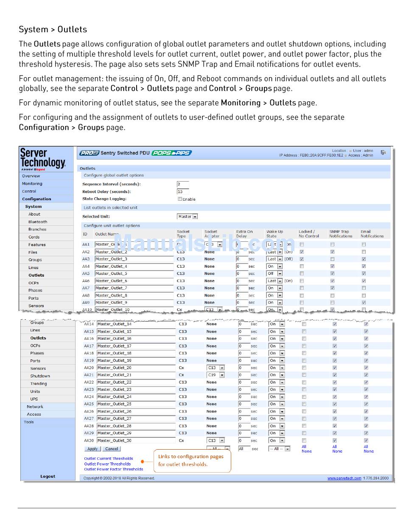Toggle Locked checkbox for Master_Outlet_20
403x532 pixels.
[x=304, y=368]
